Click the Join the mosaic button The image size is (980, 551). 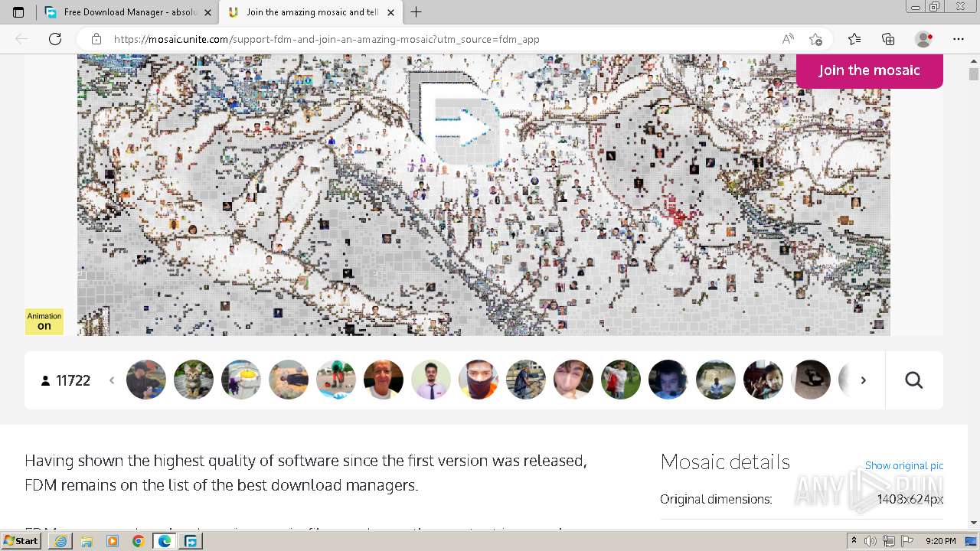pyautogui.click(x=869, y=70)
